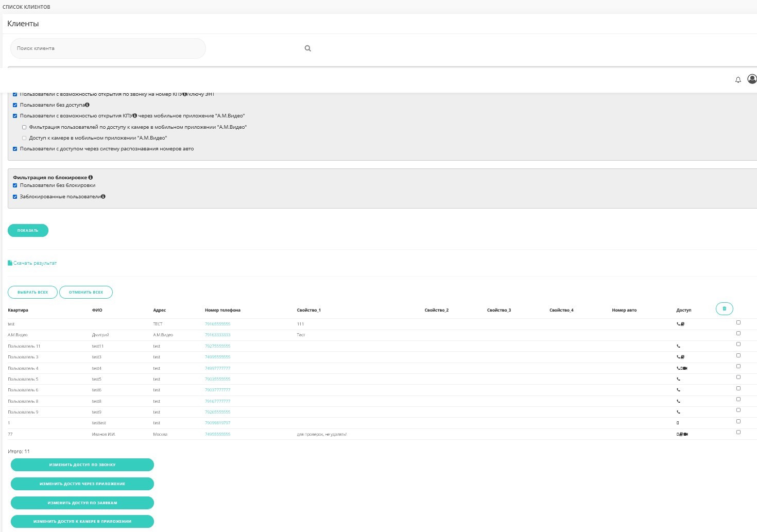Open notifications via the bell icon
The height and width of the screenshot is (532, 757).
tap(738, 80)
